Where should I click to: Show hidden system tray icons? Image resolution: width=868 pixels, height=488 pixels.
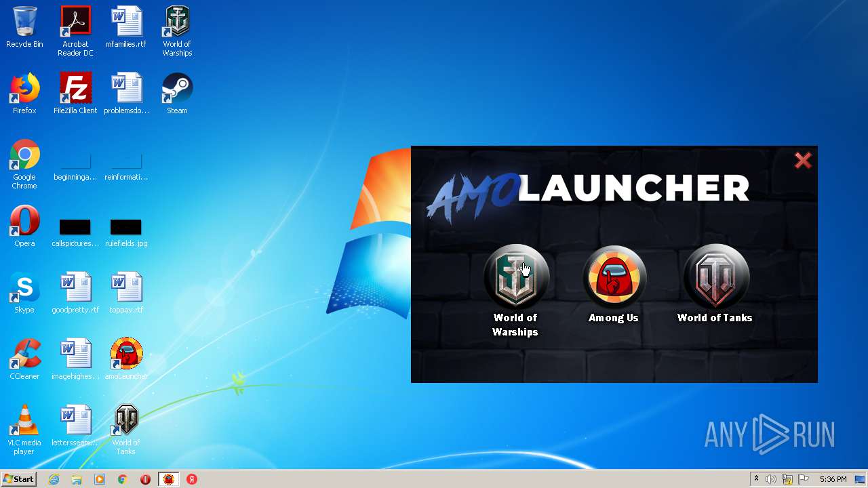click(756, 479)
